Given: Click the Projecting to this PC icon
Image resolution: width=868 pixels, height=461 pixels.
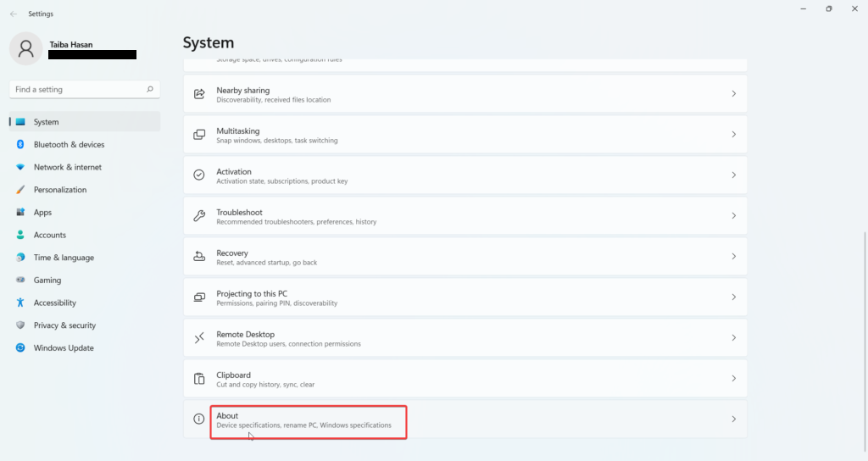Looking at the screenshot, I should pos(199,297).
